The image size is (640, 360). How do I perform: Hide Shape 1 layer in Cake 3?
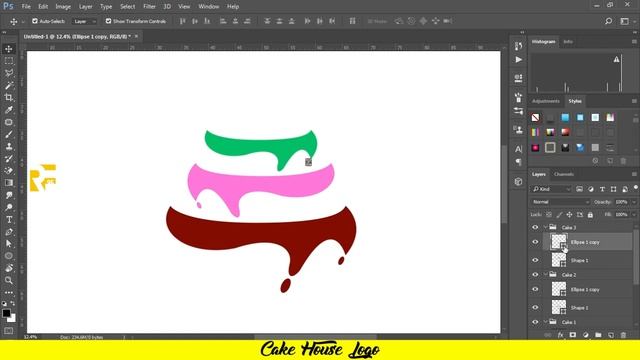[535, 260]
